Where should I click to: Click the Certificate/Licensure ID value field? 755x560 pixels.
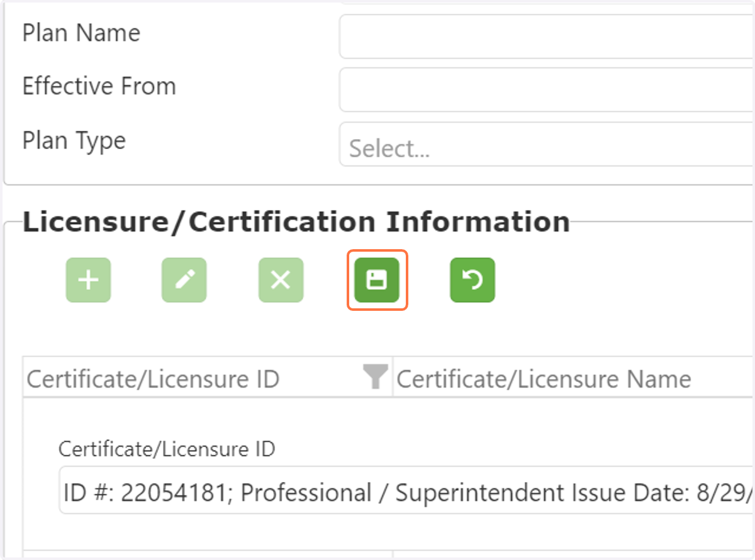coord(407,490)
